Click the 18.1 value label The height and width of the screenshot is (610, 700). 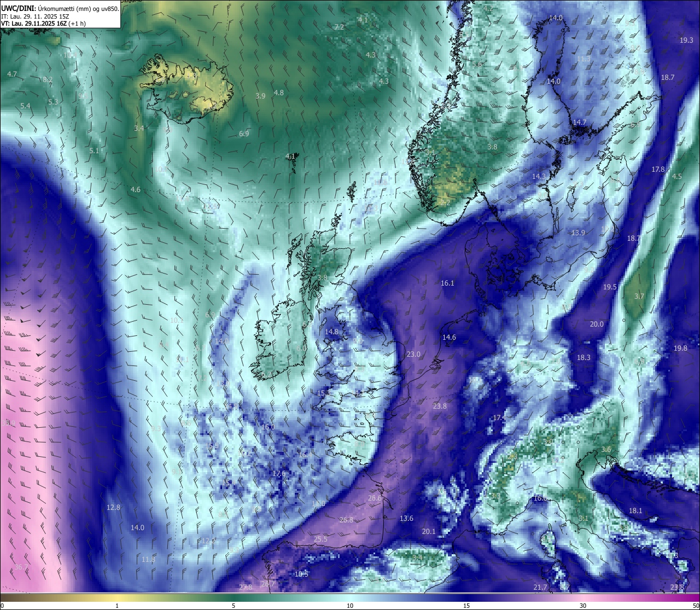coord(635,510)
